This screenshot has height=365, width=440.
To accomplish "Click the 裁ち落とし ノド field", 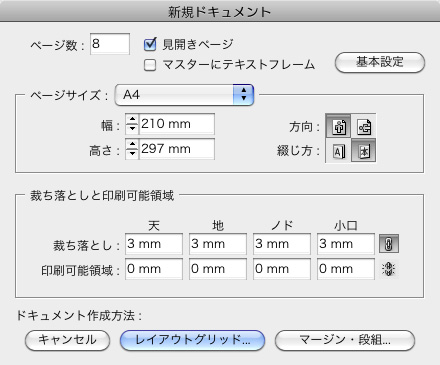I will click(x=282, y=244).
